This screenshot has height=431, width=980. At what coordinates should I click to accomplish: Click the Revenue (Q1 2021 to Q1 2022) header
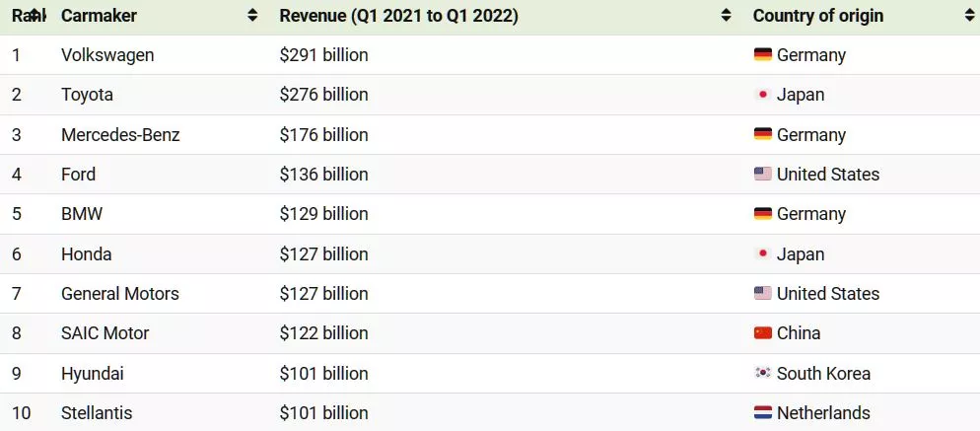tap(398, 16)
